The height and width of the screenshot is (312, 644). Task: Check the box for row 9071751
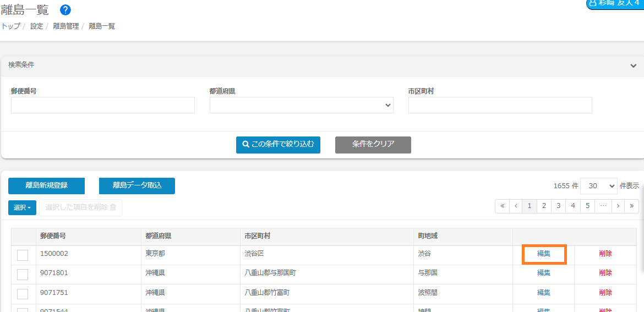(x=23, y=294)
